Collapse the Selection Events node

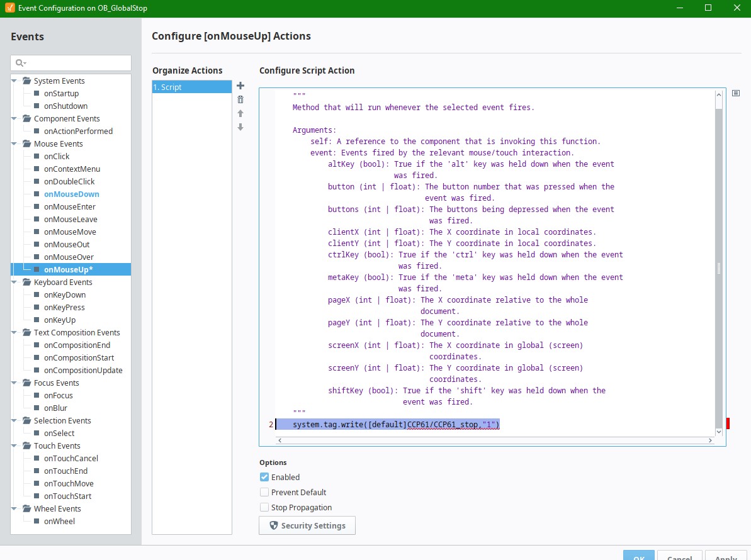[x=14, y=420]
